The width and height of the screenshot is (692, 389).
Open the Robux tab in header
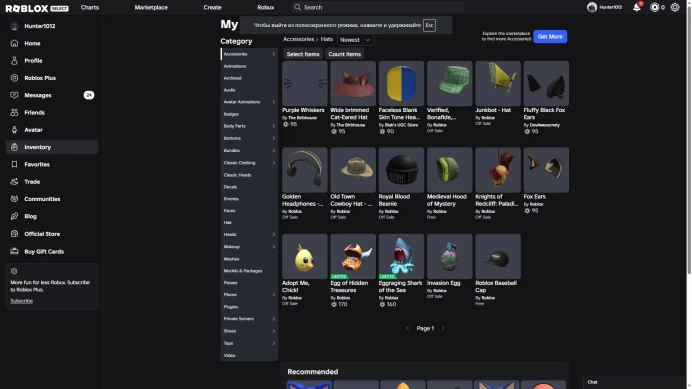(x=266, y=7)
